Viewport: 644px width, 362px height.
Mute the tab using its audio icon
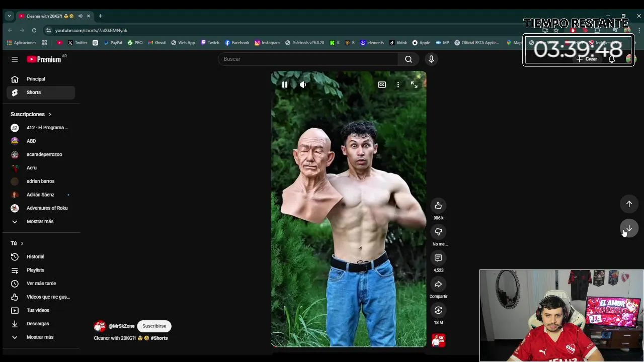[x=80, y=16]
